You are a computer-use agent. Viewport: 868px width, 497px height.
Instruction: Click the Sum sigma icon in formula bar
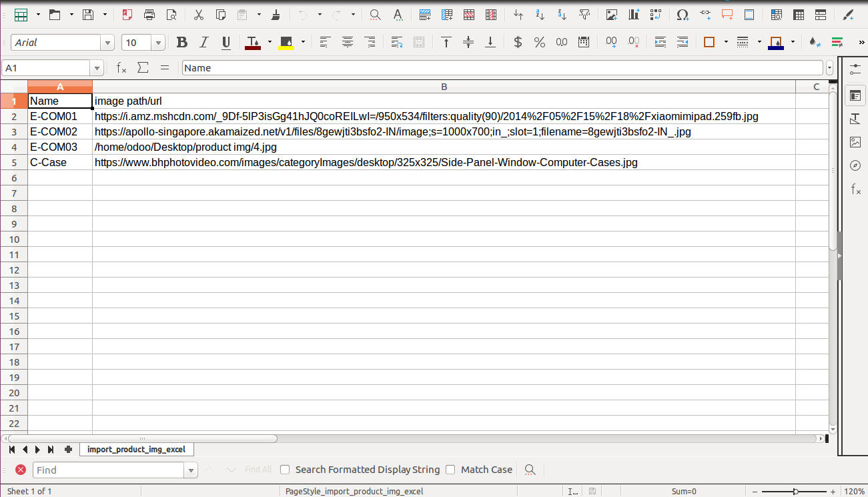tap(143, 67)
